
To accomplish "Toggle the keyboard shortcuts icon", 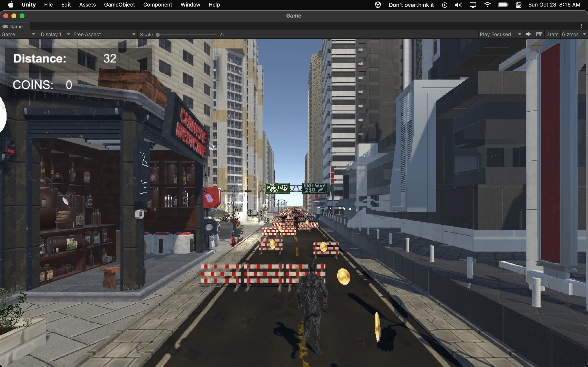I will coord(539,34).
